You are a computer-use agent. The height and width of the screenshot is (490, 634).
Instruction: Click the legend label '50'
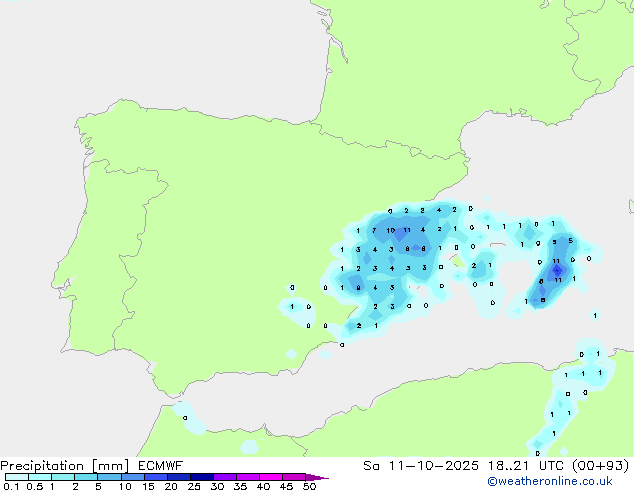tap(310, 486)
